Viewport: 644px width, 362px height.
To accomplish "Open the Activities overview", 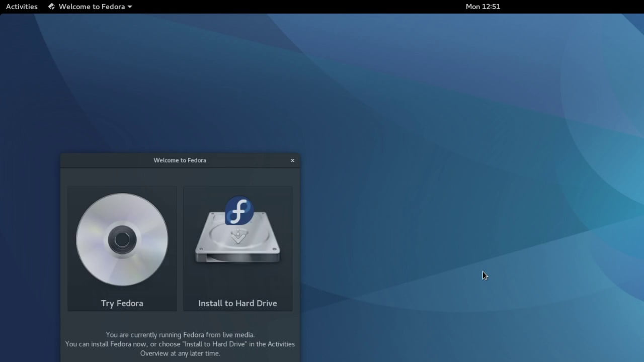I will tap(21, 7).
